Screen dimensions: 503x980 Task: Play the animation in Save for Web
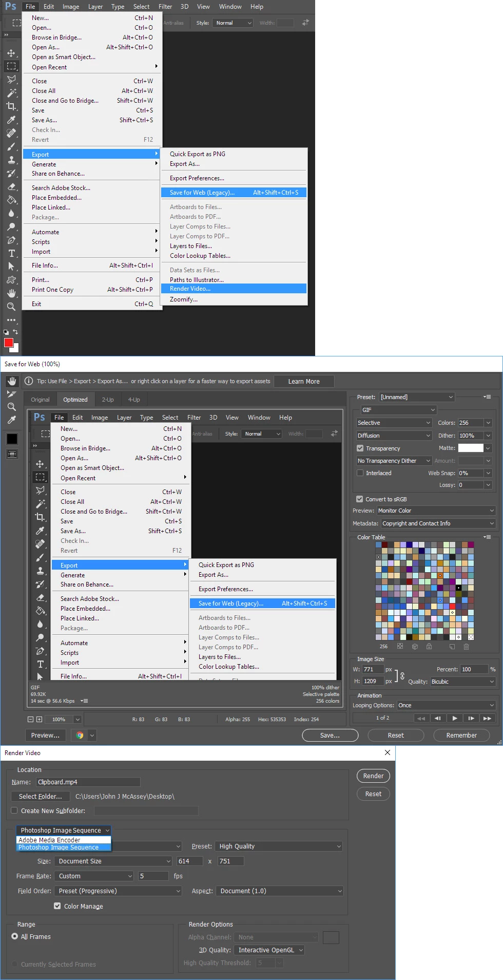coord(455,718)
